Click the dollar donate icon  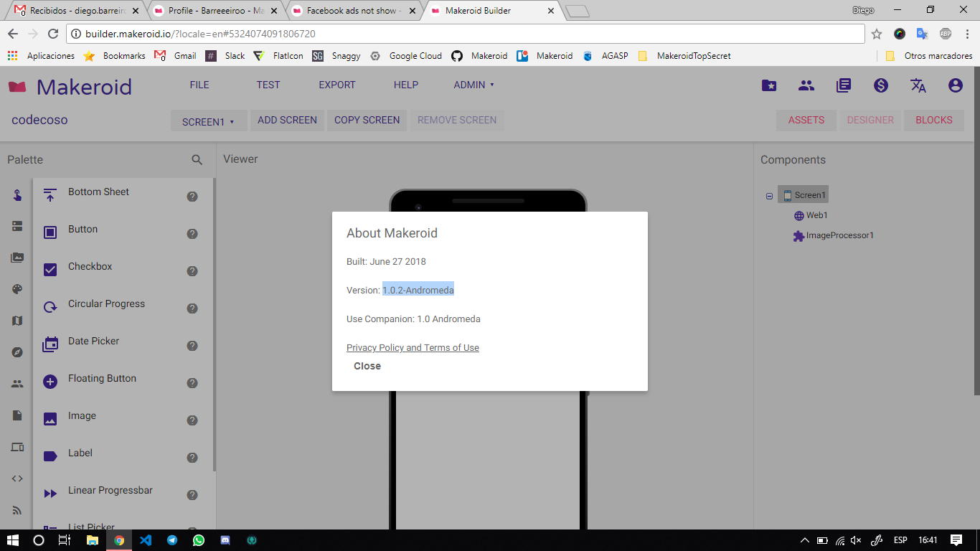click(881, 85)
